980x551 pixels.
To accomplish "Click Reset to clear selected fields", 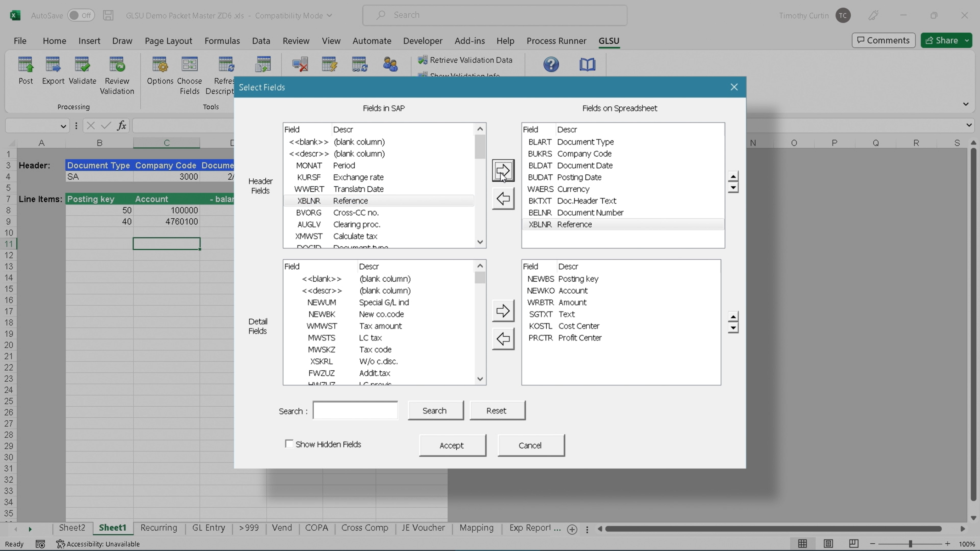I will (497, 410).
